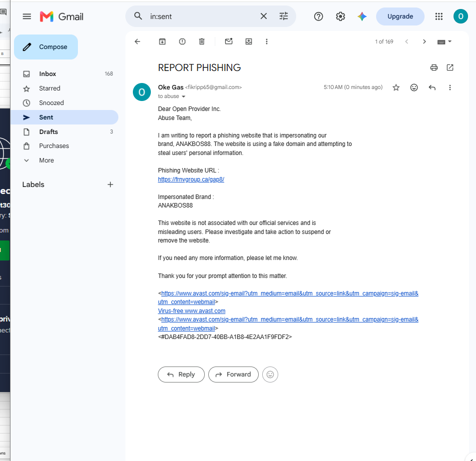Viewport: 476px width, 461px height.
Task: Move email to inbox icon
Action: click(249, 41)
